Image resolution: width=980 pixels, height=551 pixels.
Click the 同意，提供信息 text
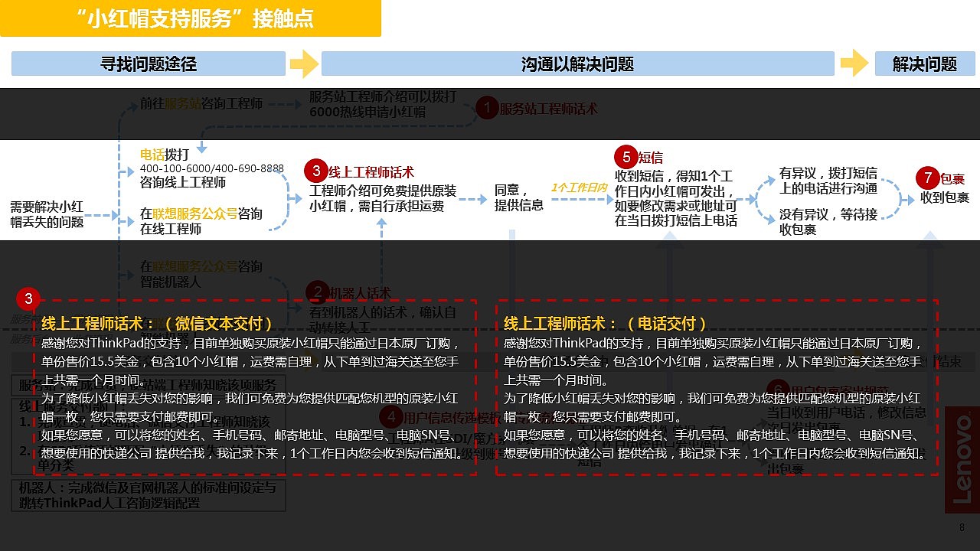point(519,197)
